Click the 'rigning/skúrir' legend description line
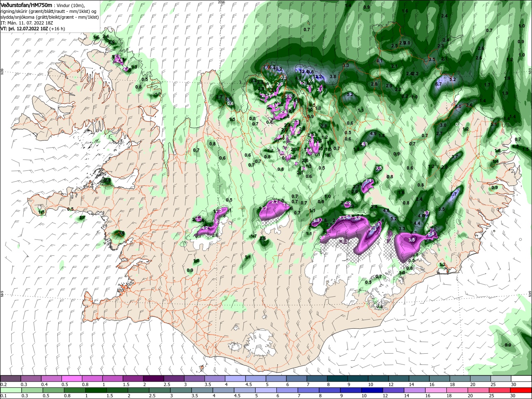Viewport: 532px width, 399px height. [x=49, y=11]
